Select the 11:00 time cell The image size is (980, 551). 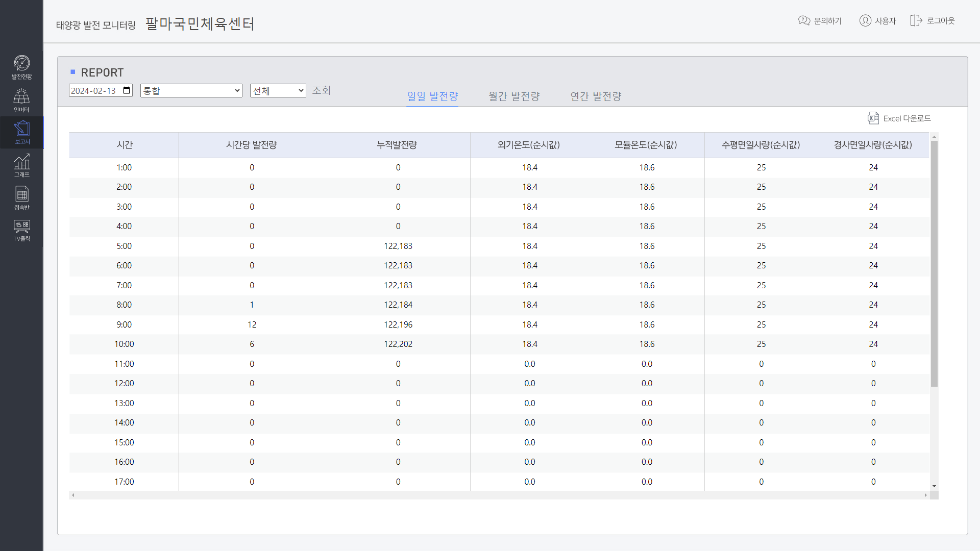[124, 364]
